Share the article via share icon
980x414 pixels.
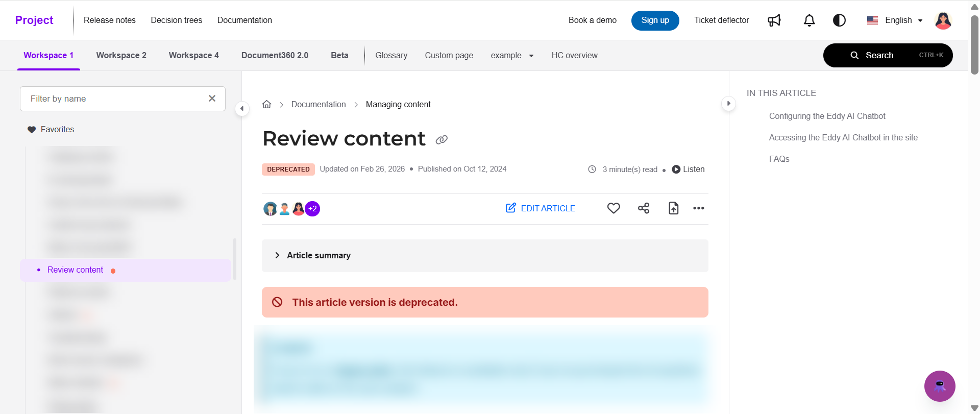[x=644, y=208]
